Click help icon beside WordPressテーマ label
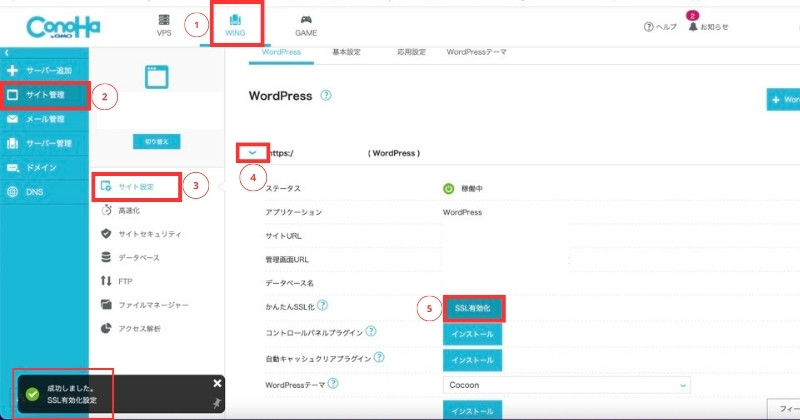This screenshot has height=420, width=800. (333, 383)
